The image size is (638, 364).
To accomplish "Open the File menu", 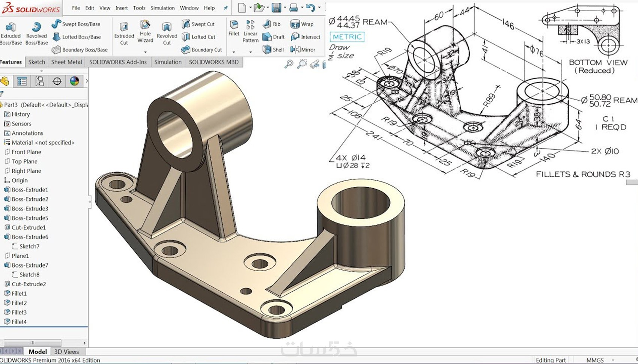I will click(x=76, y=8).
